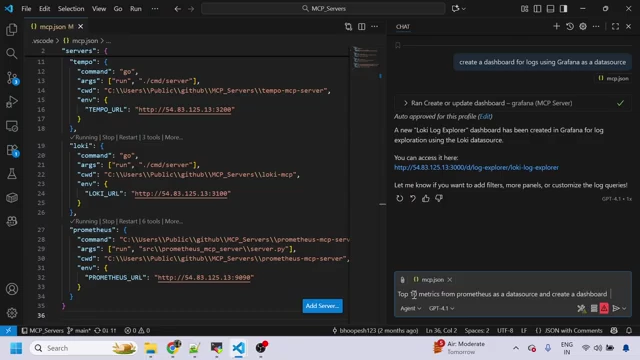This screenshot has height=360, width=640.
Task: Mark chat response as unhelpful
Action: [439, 198]
